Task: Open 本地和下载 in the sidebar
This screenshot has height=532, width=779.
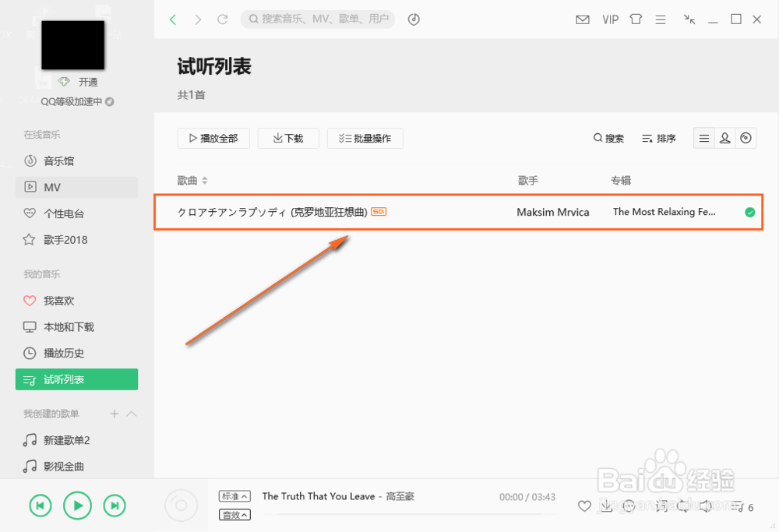Action: [76, 327]
